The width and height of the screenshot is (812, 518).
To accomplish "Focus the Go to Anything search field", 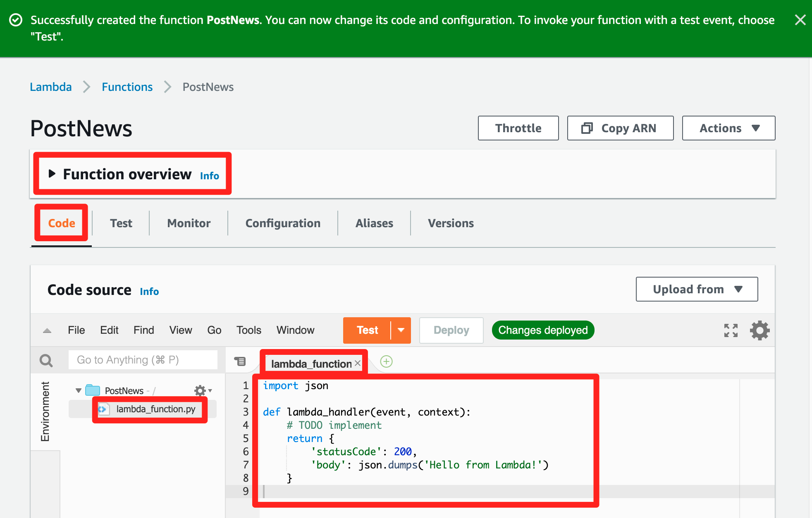I will pyautogui.click(x=143, y=360).
